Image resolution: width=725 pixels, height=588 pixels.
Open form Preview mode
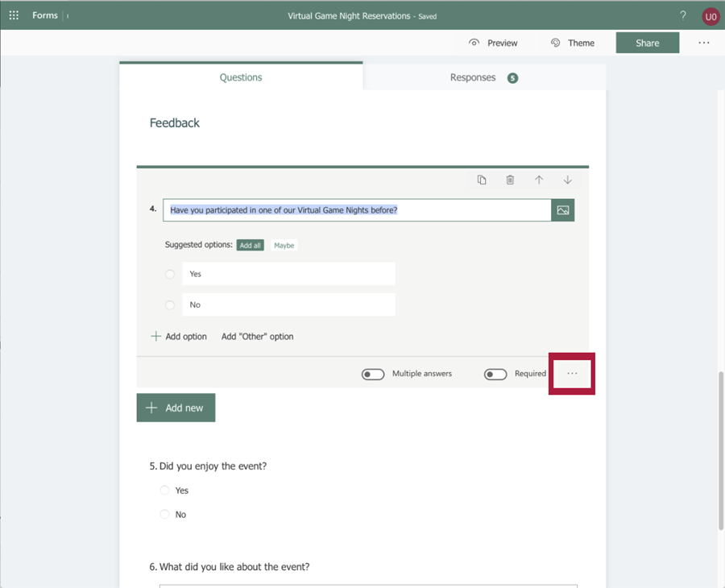point(492,43)
